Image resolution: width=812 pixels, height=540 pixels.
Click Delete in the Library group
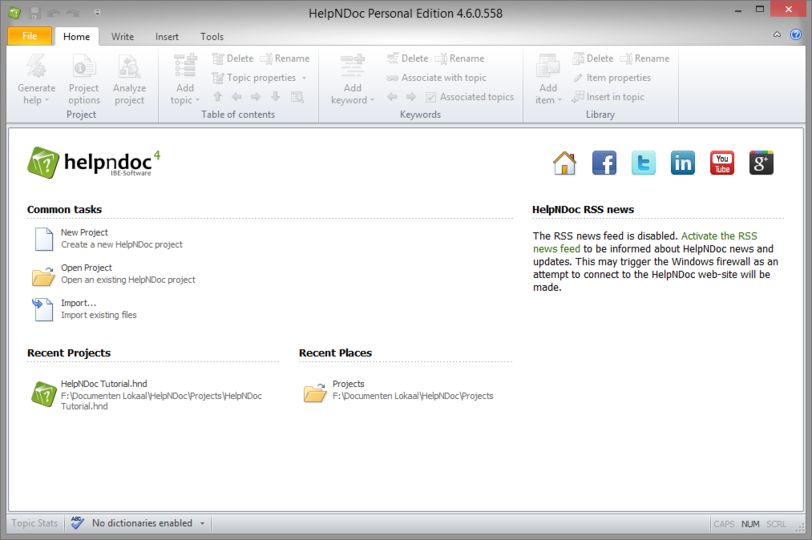click(593, 59)
